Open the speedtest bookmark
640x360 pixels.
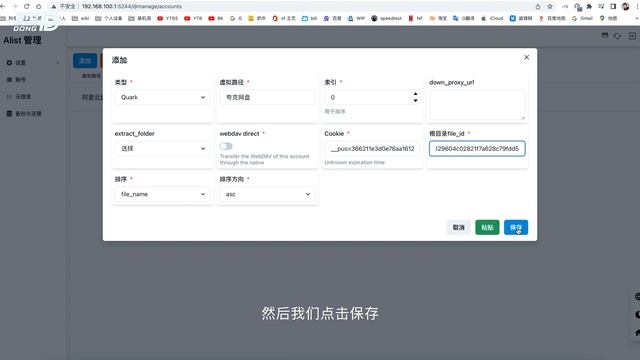coord(386,18)
